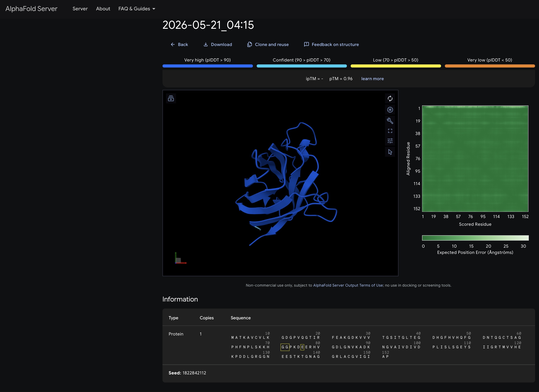Click the Information section heading

pyautogui.click(x=180, y=299)
